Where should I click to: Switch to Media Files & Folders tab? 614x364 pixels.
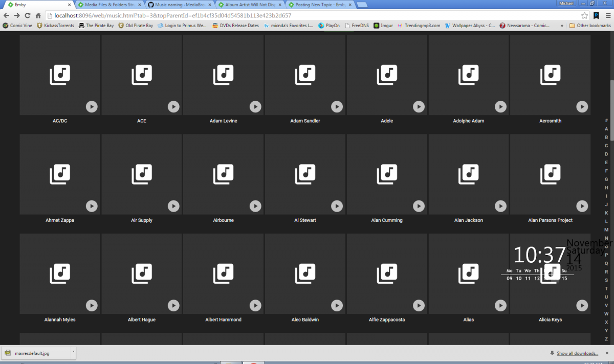coord(108,5)
